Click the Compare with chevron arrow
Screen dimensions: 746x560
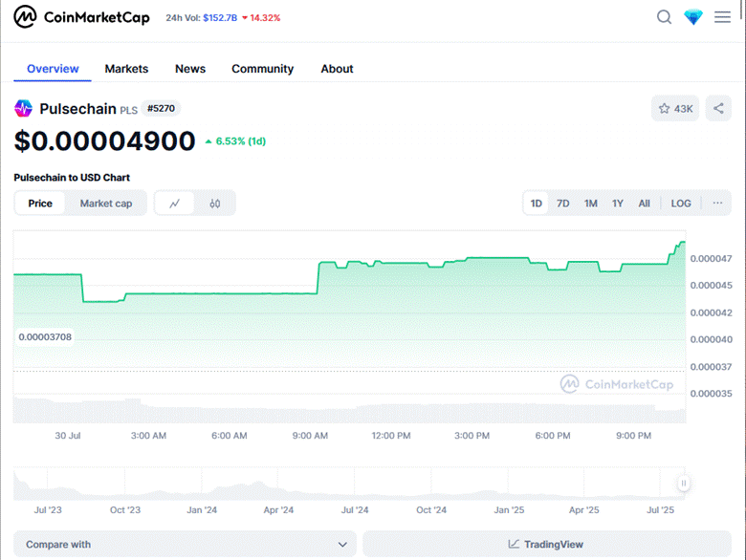pyautogui.click(x=342, y=545)
